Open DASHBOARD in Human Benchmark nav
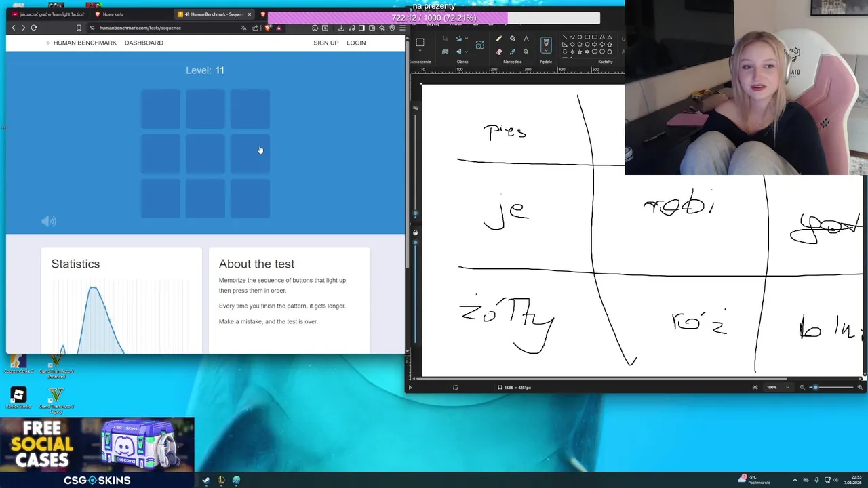 (x=144, y=43)
